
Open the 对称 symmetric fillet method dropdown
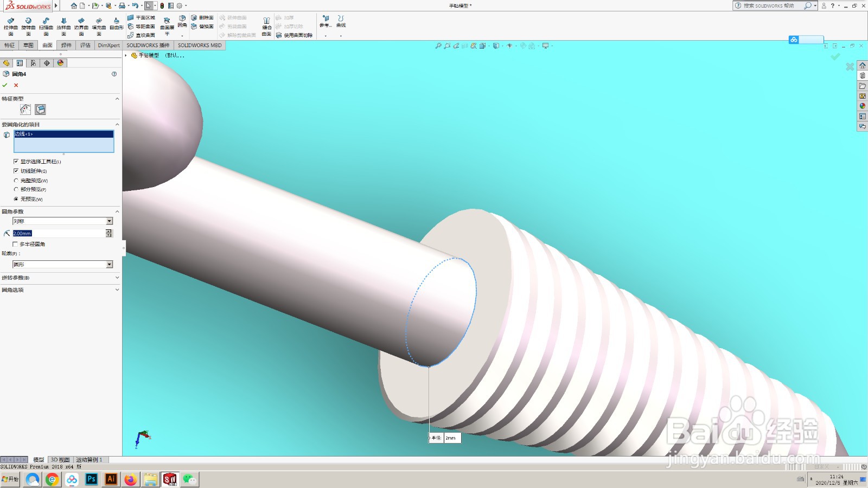click(x=62, y=221)
